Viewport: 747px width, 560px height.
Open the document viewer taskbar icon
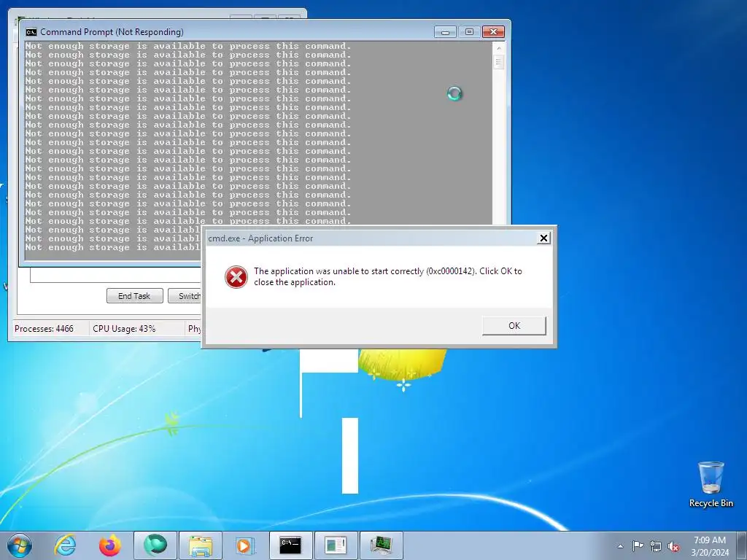[x=336, y=545]
